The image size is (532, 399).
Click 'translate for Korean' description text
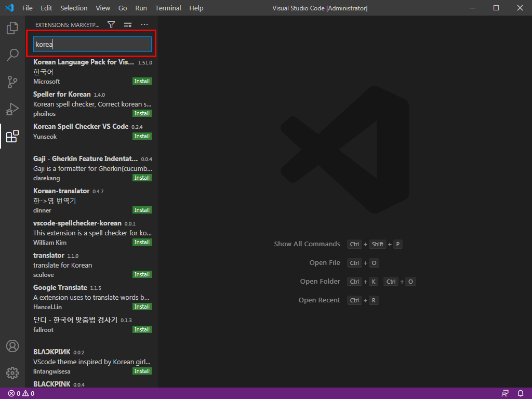pyautogui.click(x=63, y=265)
